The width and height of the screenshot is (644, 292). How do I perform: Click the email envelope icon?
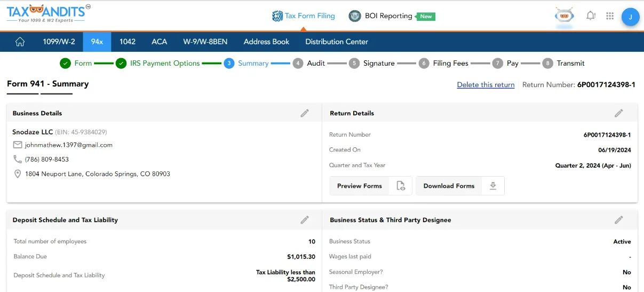click(x=18, y=145)
